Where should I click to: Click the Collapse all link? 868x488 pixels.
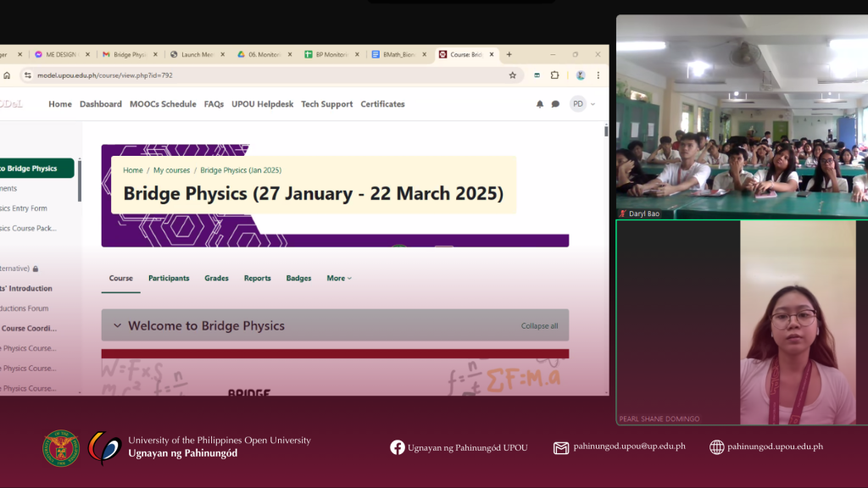click(539, 326)
